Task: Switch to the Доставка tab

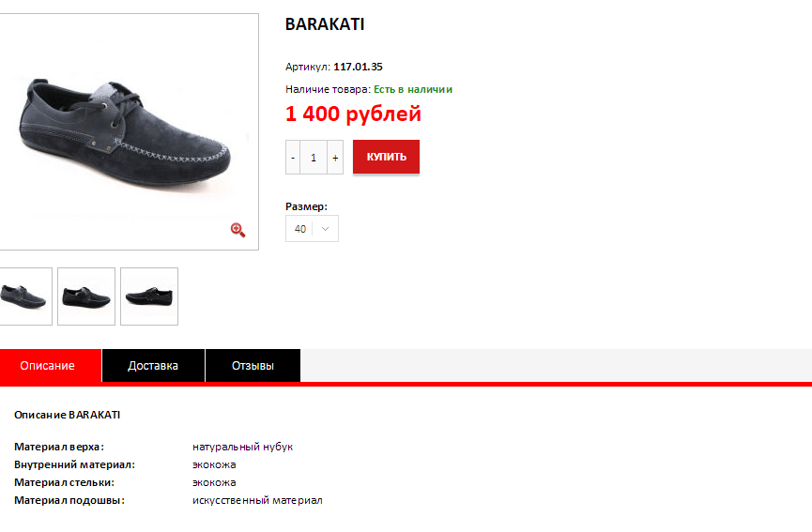Action: click(153, 365)
